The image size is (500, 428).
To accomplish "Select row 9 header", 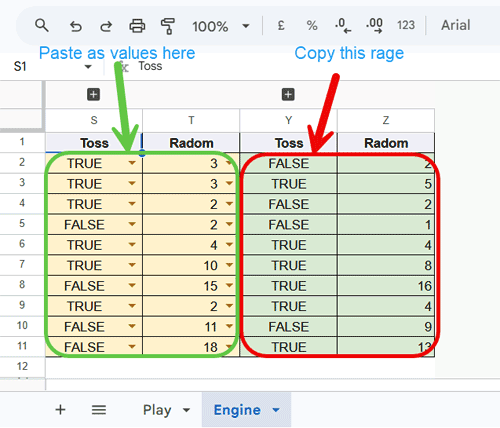I will coord(22,305).
